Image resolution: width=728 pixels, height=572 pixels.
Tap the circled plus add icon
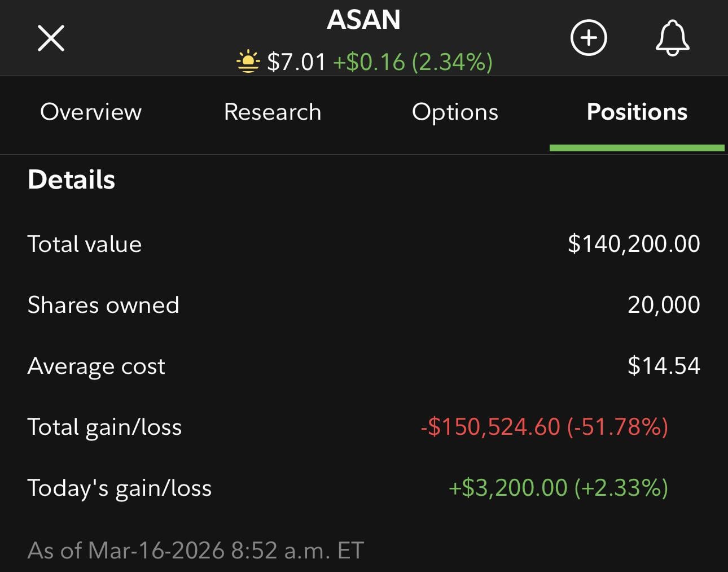click(x=589, y=38)
